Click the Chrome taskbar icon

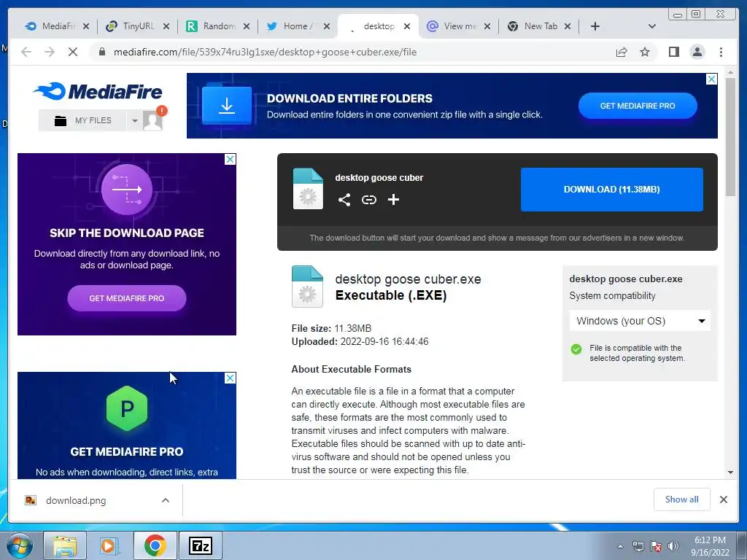pos(155,545)
